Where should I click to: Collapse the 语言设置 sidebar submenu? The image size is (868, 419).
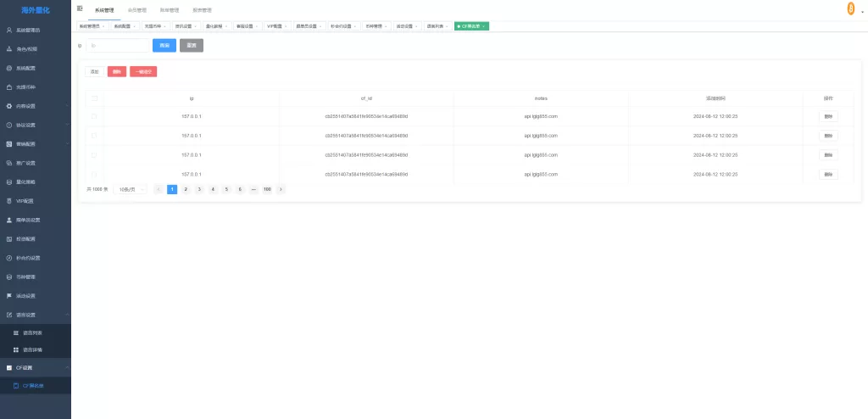[34, 315]
